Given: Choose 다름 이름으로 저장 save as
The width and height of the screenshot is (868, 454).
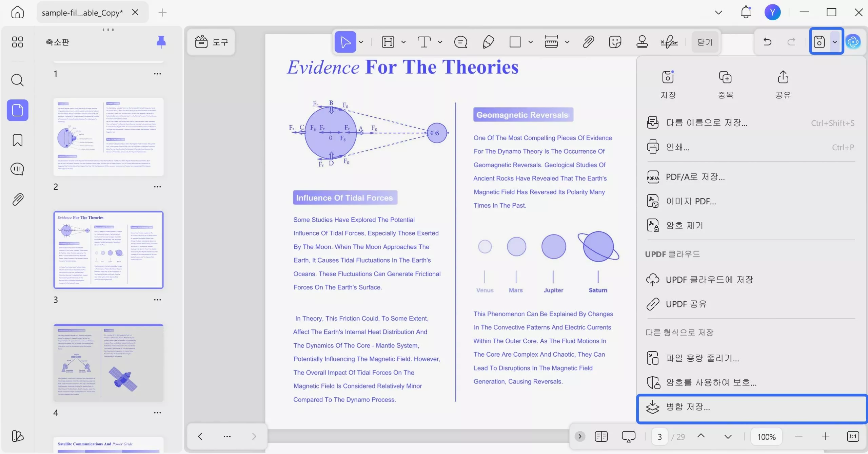Looking at the screenshot, I should [751, 122].
